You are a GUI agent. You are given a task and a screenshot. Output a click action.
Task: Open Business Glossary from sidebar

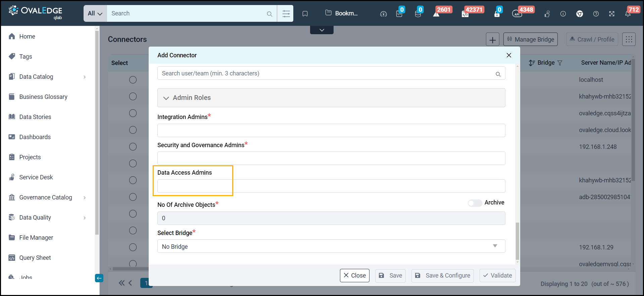[x=43, y=97]
